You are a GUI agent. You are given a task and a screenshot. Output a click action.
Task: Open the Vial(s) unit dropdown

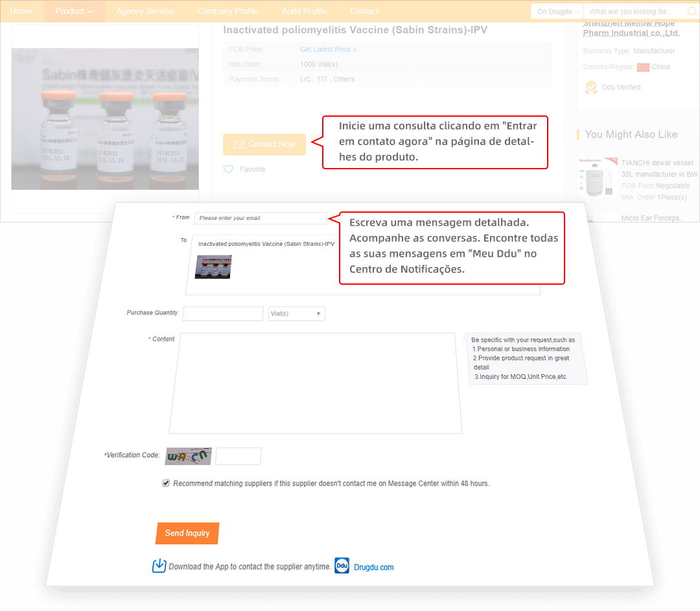[x=296, y=314]
